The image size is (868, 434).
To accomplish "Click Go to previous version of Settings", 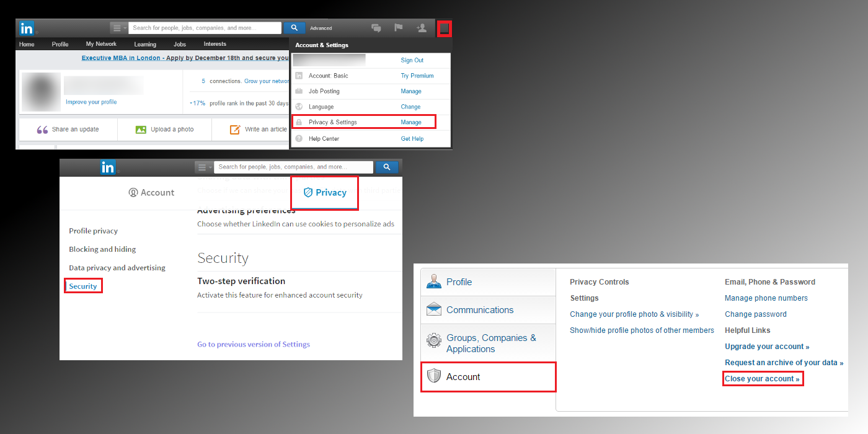I will [254, 344].
